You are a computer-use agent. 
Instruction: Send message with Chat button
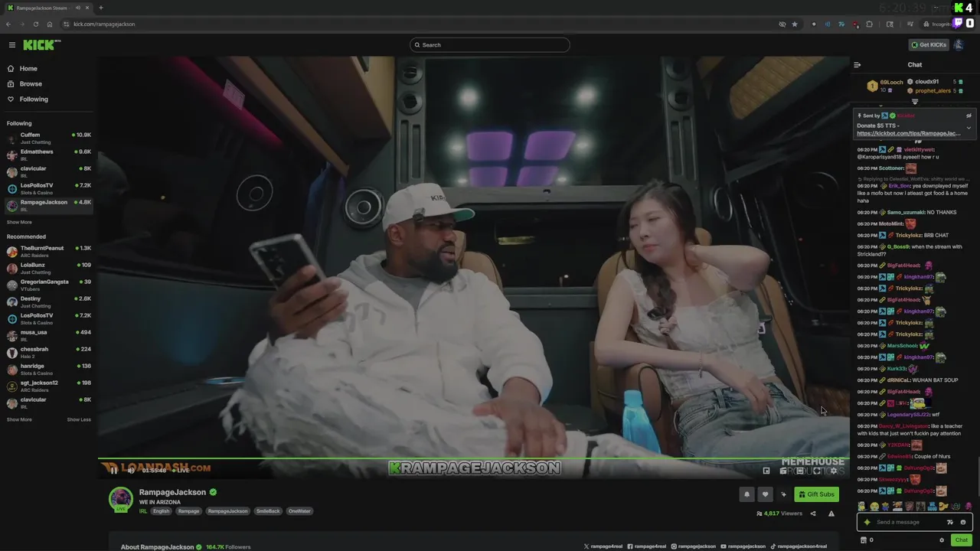pos(961,540)
